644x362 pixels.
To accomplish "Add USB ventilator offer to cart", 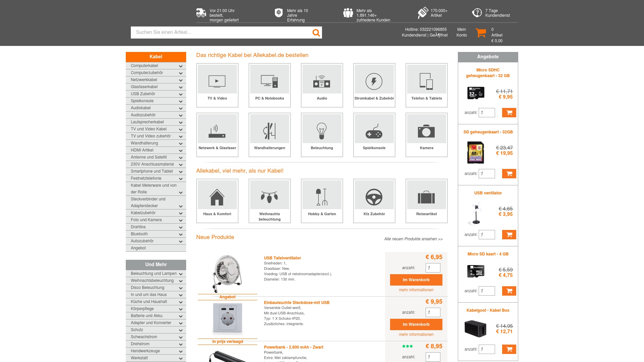I will [x=509, y=235].
